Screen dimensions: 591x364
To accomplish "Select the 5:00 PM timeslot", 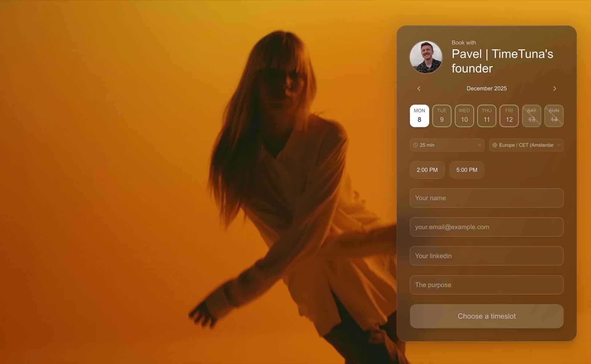I will 467,170.
